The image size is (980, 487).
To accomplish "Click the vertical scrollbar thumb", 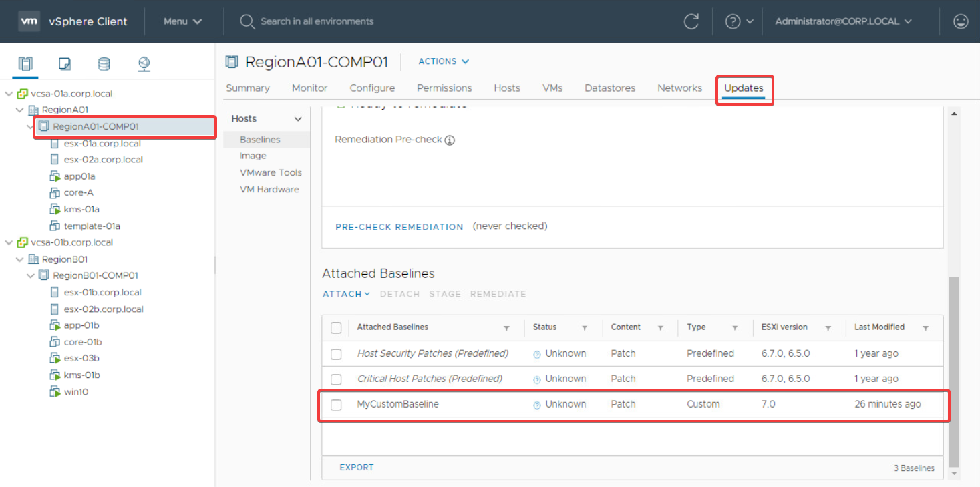I will (x=954, y=371).
